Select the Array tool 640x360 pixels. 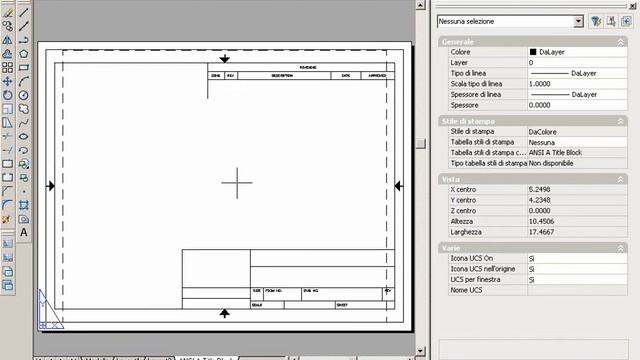[7, 67]
